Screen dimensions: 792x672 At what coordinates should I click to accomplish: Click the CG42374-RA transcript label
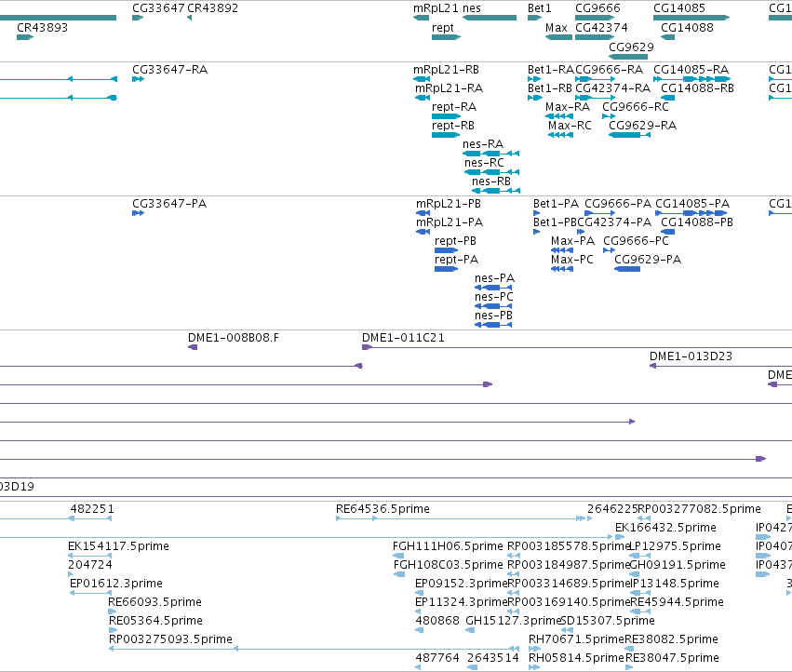[x=613, y=88]
